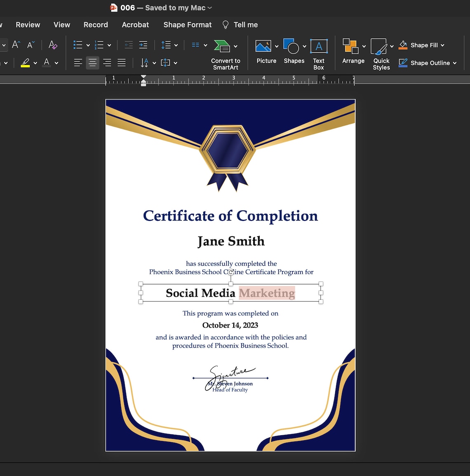
Task: Open the Shape Fill dropdown
Action: (421, 45)
